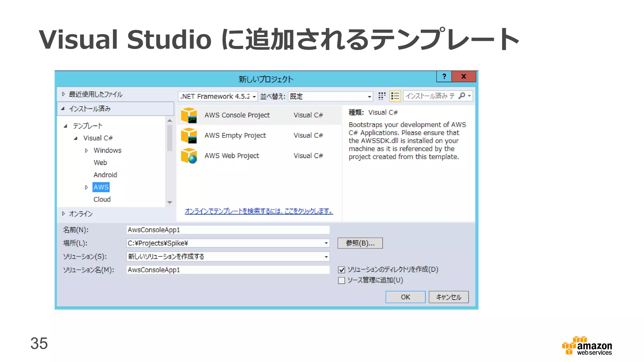This screenshot has height=362, width=644.
Task: Select the 'AWS Web Project' name text
Action: pyautogui.click(x=232, y=156)
